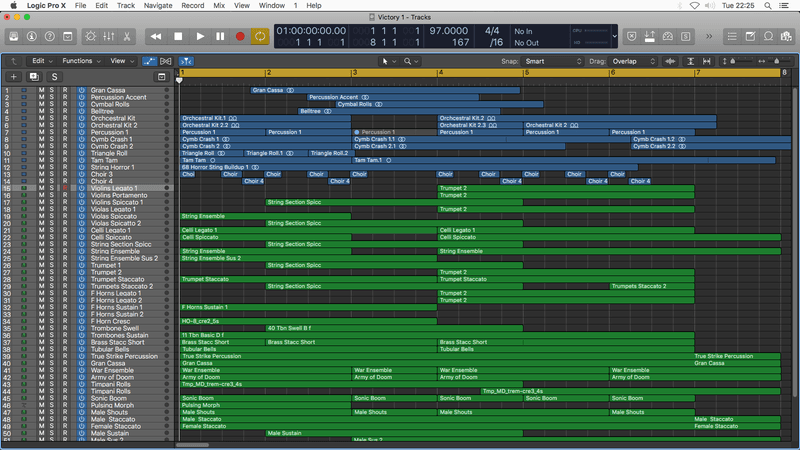
Task: Record-enable the Violins Legato 1 track
Action: tap(65, 188)
